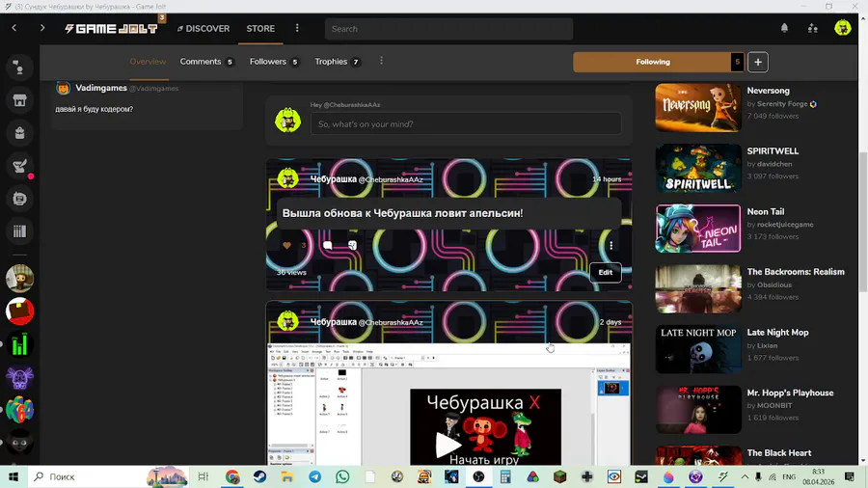Go back with the left arrow

(x=14, y=28)
